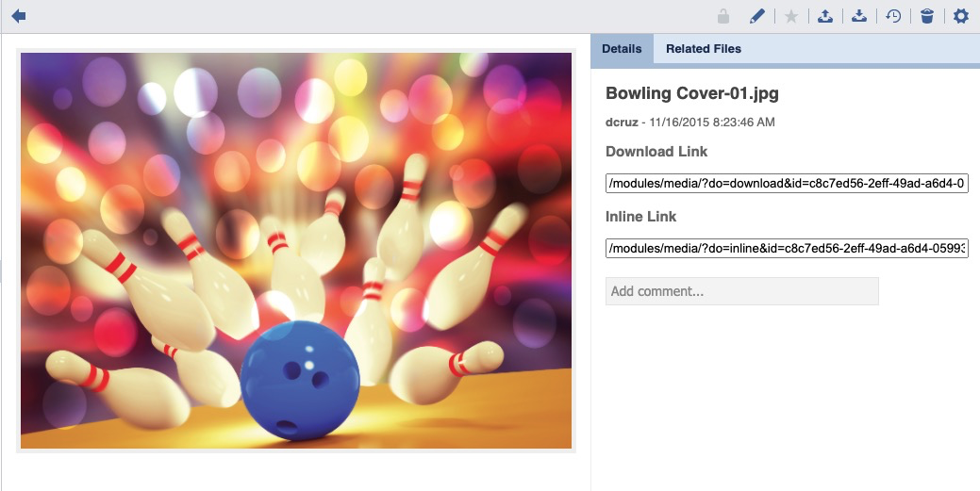Open the settings gear icon
This screenshot has height=491, width=980.
(x=961, y=16)
